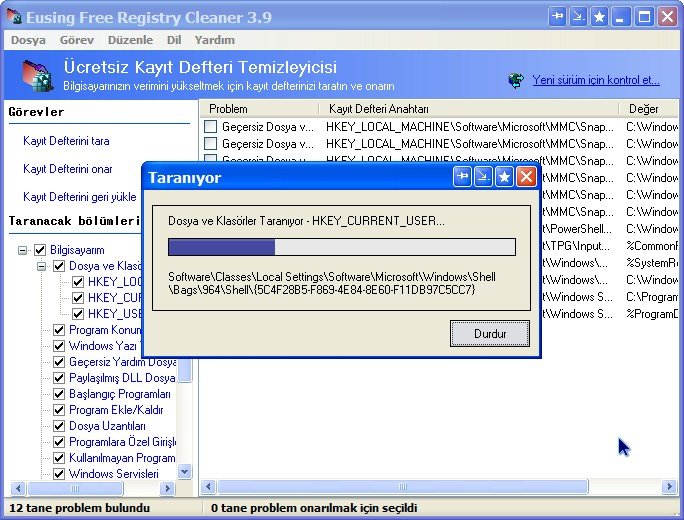Toggle the HKEY_LOCAL_MACHINE tree checkbox
This screenshot has width=684, height=520.
click(x=78, y=282)
